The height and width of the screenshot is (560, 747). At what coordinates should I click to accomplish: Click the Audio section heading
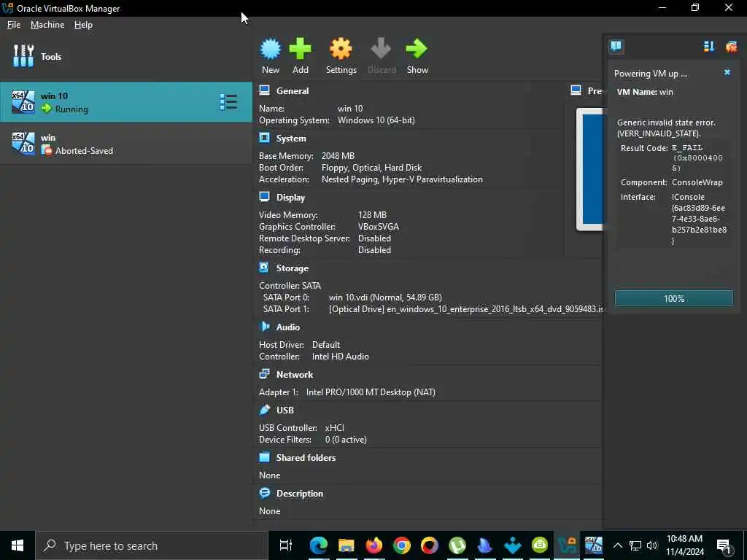287,327
